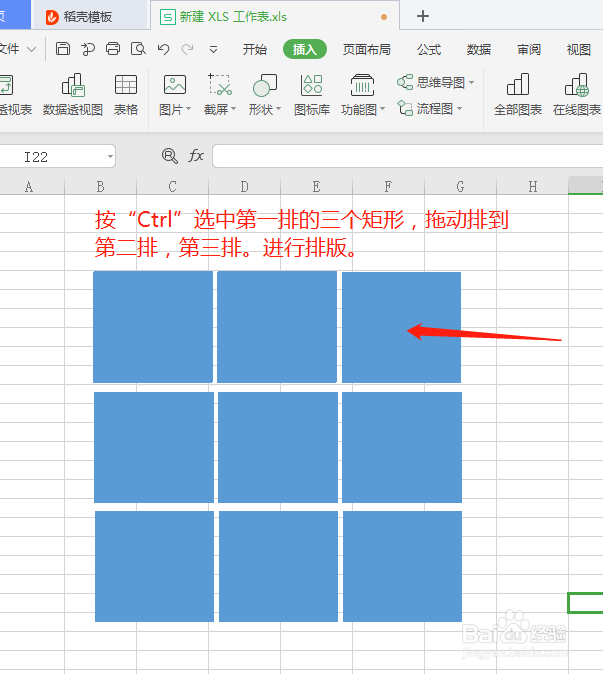603x674 pixels.
Task: Click the Print icon
Action: click(113, 49)
